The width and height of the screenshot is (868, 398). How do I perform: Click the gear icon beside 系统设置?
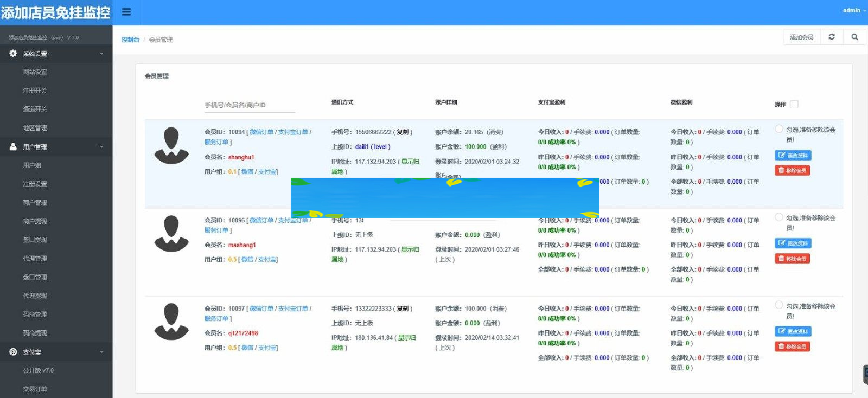[x=13, y=54]
